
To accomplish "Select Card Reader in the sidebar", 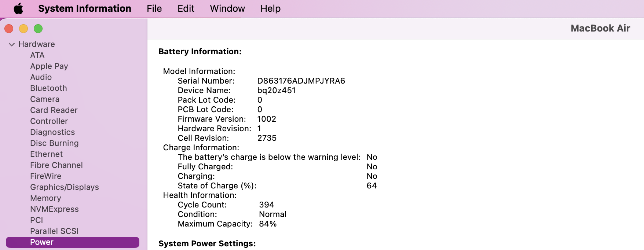I will point(54,110).
